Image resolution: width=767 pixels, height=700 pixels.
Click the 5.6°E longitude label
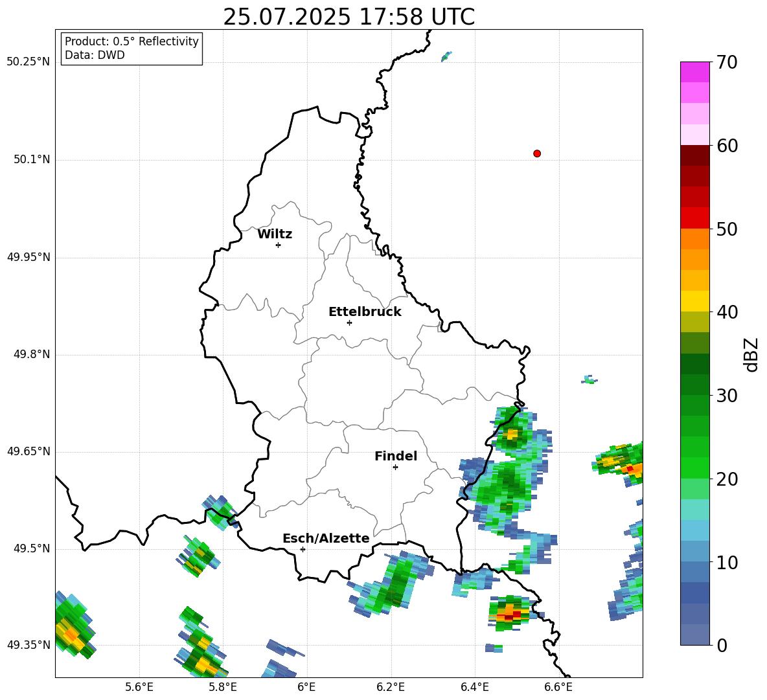139,687
